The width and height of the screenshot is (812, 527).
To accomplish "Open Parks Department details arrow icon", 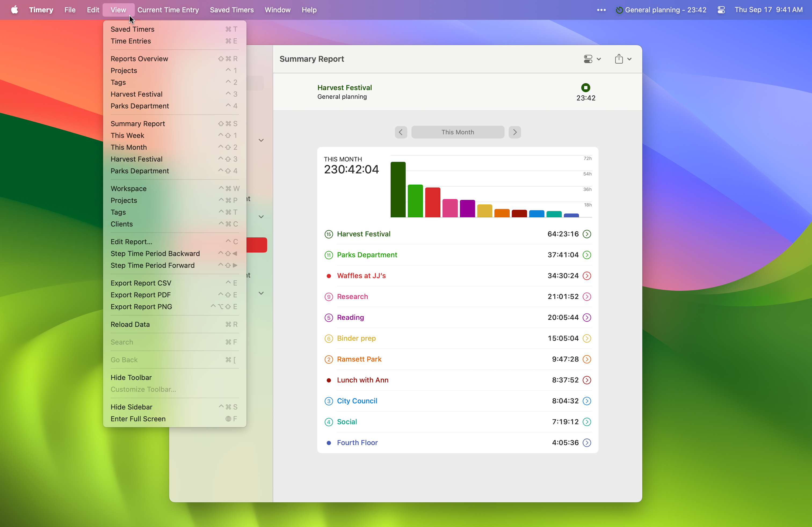I will pyautogui.click(x=587, y=255).
